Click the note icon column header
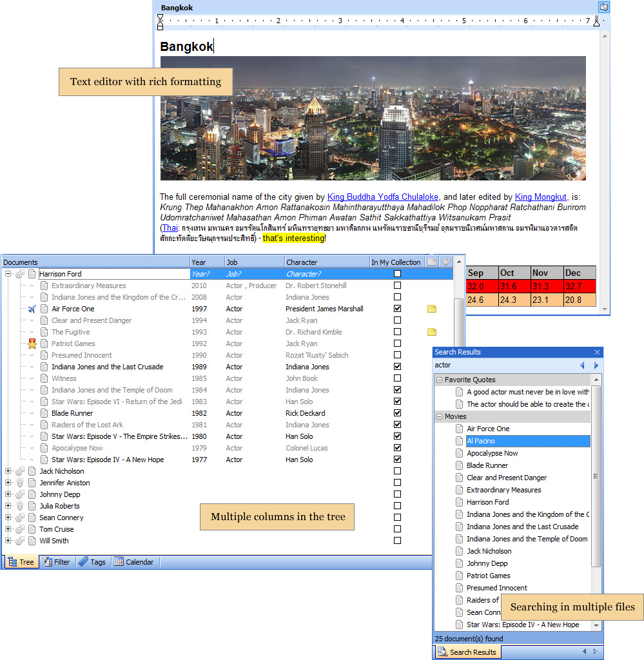The width and height of the screenshot is (644, 660). [x=432, y=262]
